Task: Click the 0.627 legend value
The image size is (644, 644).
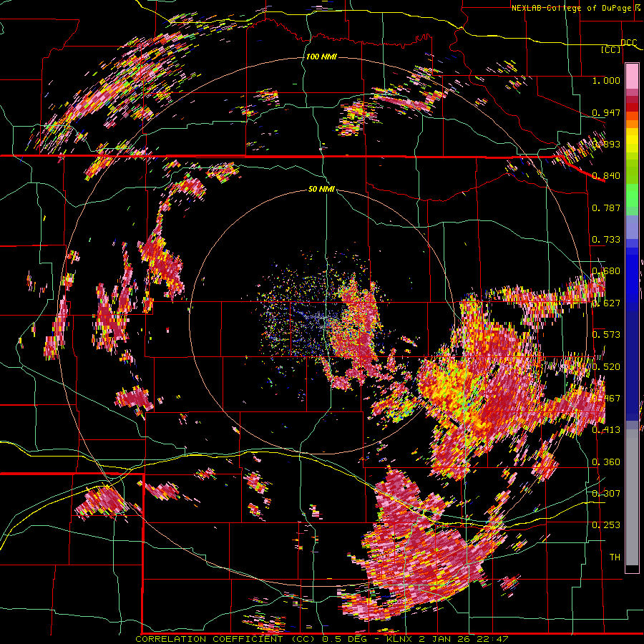Action: [x=606, y=303]
